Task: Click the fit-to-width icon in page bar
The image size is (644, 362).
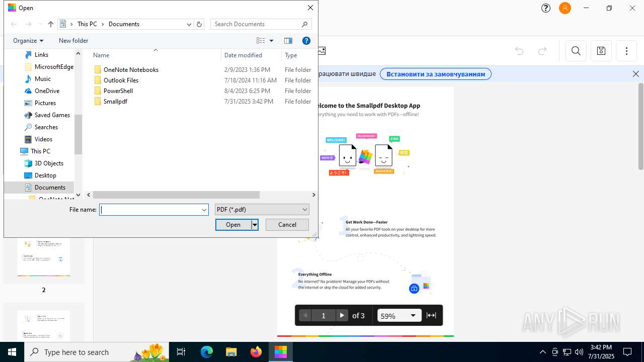Action: (x=431, y=315)
